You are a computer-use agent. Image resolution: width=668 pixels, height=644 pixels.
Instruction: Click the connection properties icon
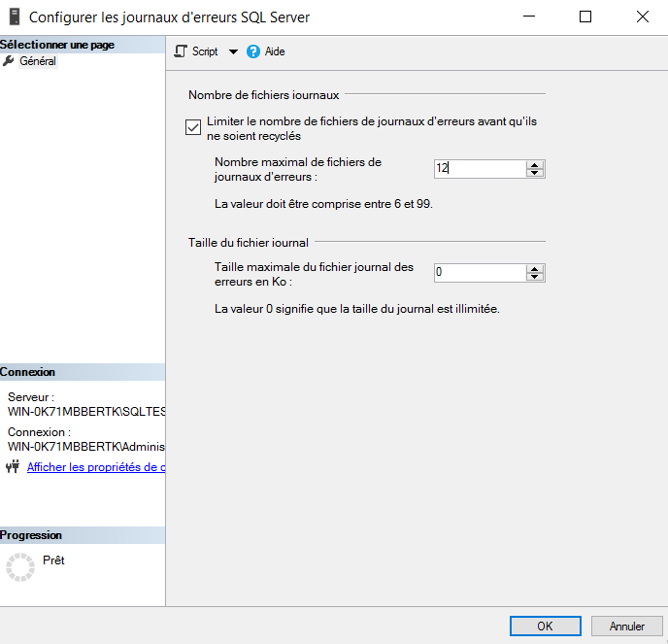coord(13,467)
